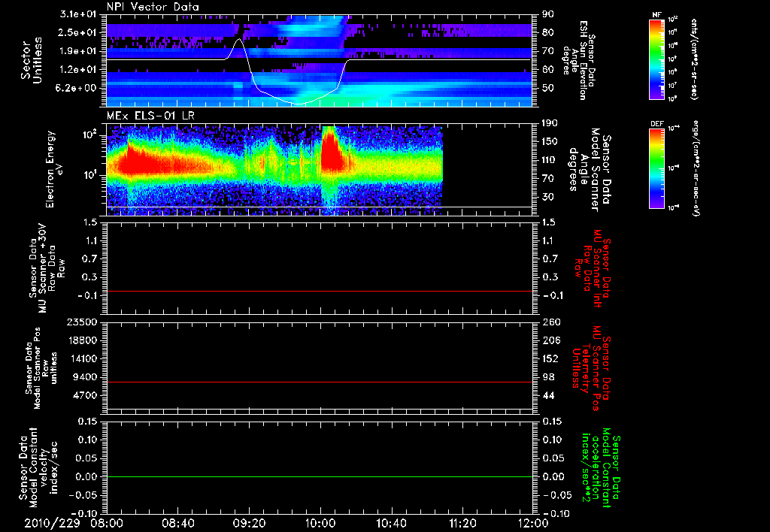Click the '10:40' time axis label
770x532 pixels.
pyautogui.click(x=391, y=523)
